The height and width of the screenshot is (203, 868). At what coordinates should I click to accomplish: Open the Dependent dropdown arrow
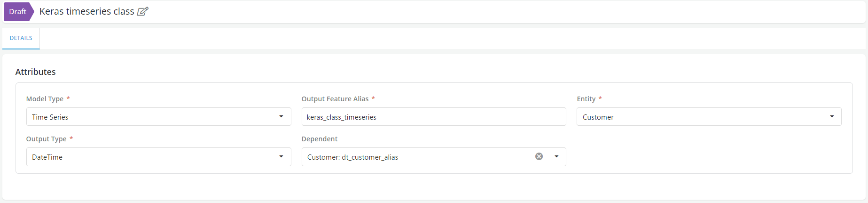click(556, 156)
